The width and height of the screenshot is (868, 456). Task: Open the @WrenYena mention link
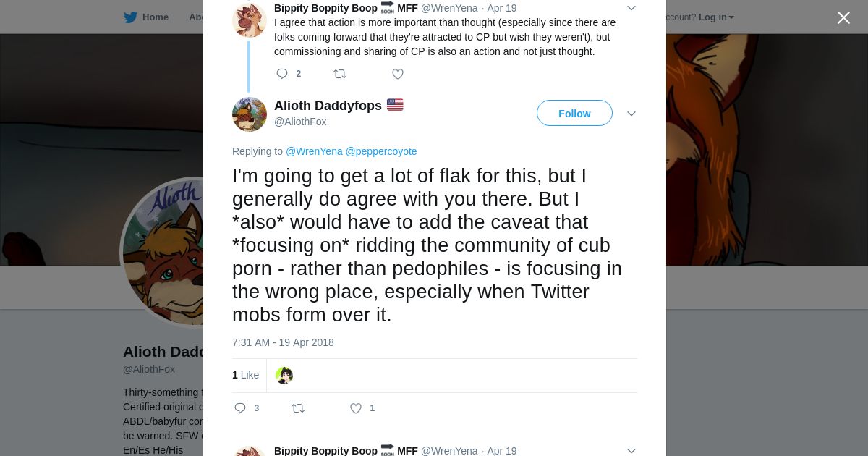click(314, 151)
